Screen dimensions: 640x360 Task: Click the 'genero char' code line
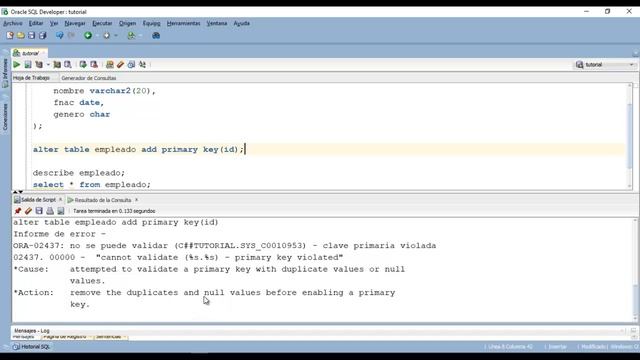tap(82, 114)
